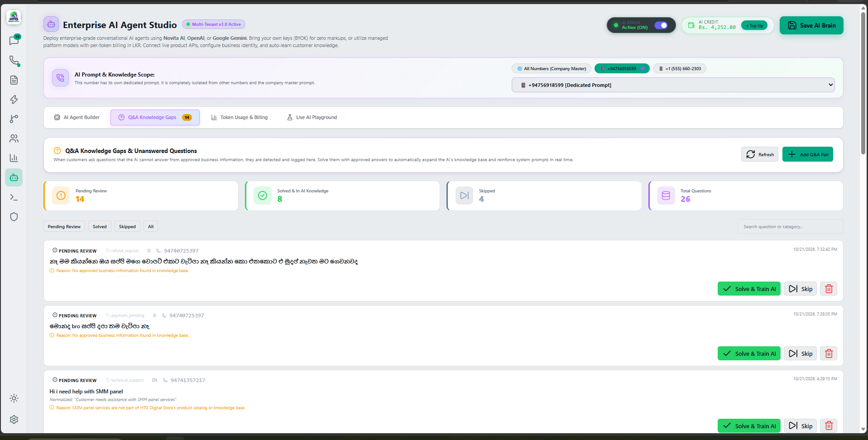Select All Numbers (Company Master) scope chip
Image resolution: width=868 pixels, height=440 pixels.
click(551, 69)
